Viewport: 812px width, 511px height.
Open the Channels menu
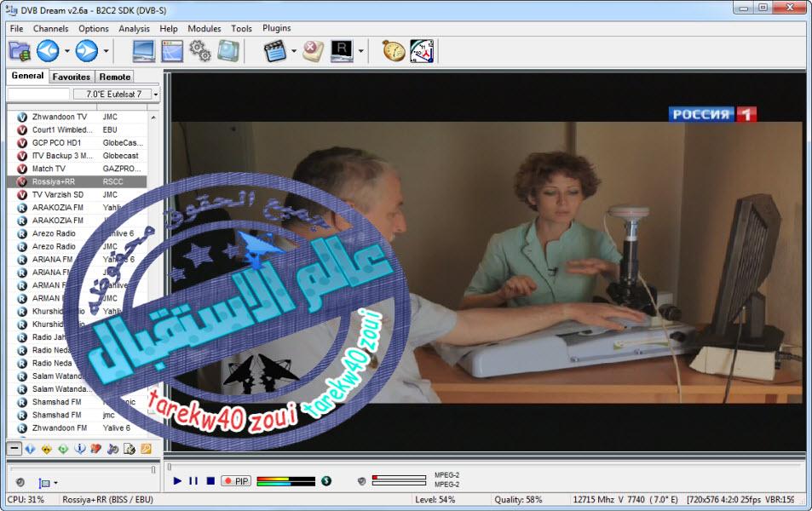point(51,28)
